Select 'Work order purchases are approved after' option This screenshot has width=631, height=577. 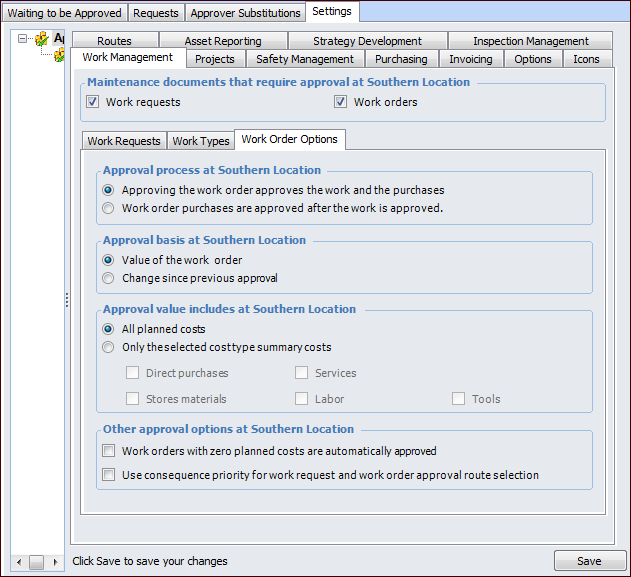pyautogui.click(x=109, y=208)
